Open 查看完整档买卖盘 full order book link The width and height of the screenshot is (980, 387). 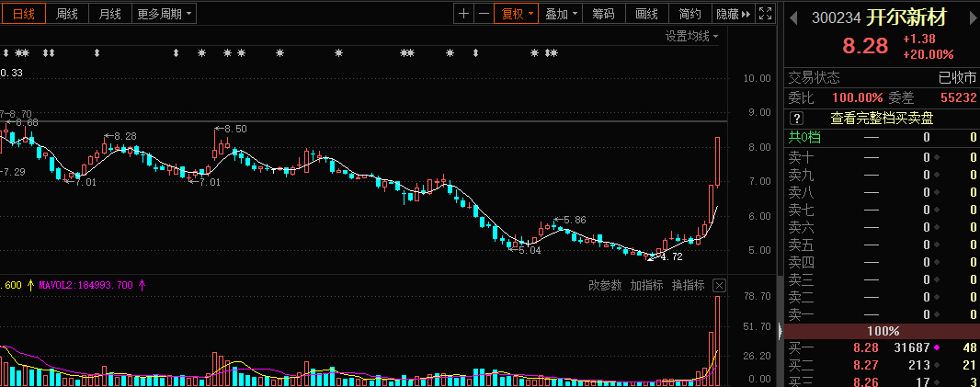coord(882,119)
